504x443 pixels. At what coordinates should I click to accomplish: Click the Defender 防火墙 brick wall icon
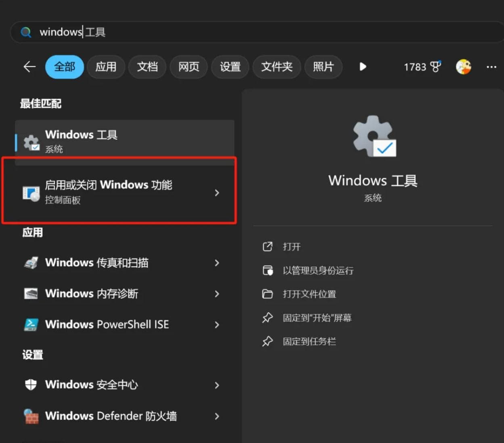(x=31, y=416)
